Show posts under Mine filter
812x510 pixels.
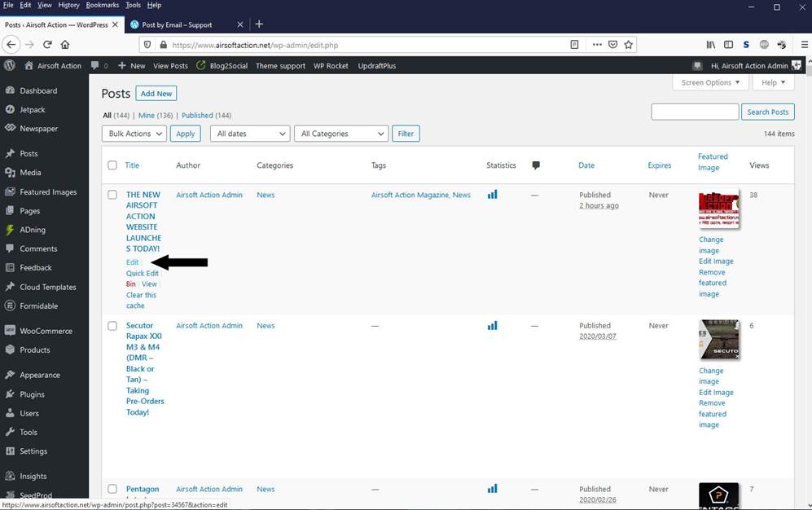(147, 116)
